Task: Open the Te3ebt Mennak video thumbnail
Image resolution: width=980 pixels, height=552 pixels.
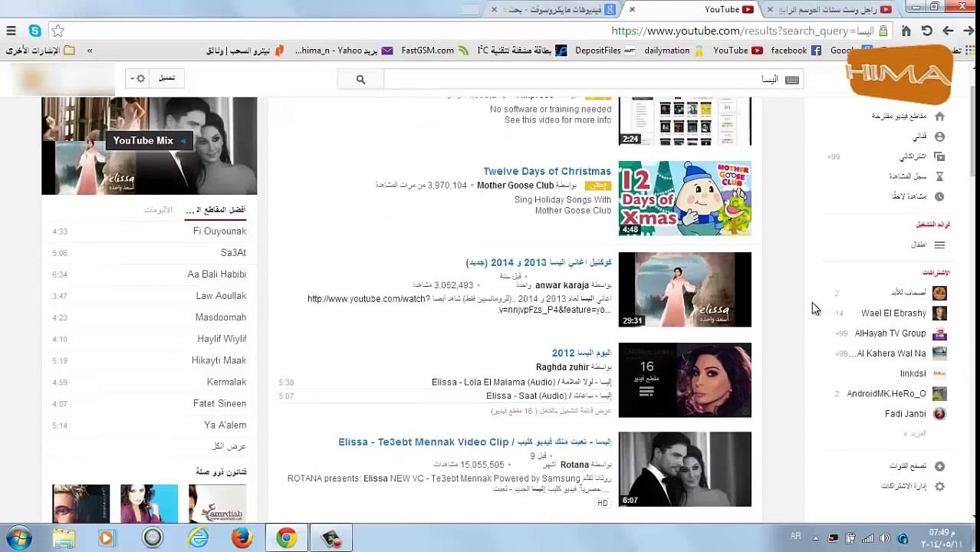Action: point(685,469)
